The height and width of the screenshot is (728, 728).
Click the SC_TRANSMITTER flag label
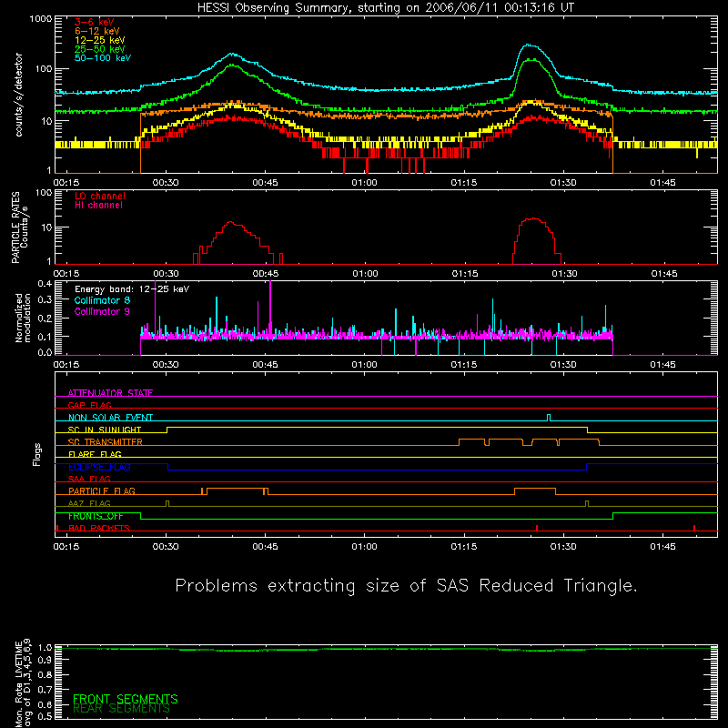click(106, 441)
